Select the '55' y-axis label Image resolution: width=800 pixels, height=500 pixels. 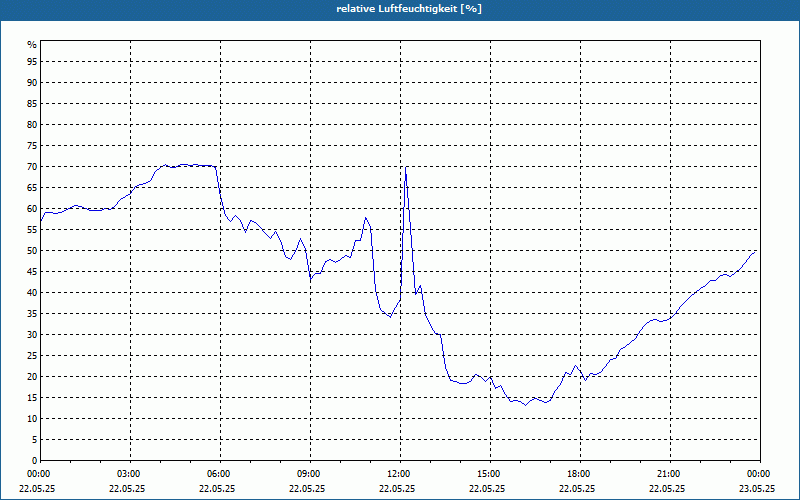click(x=32, y=230)
